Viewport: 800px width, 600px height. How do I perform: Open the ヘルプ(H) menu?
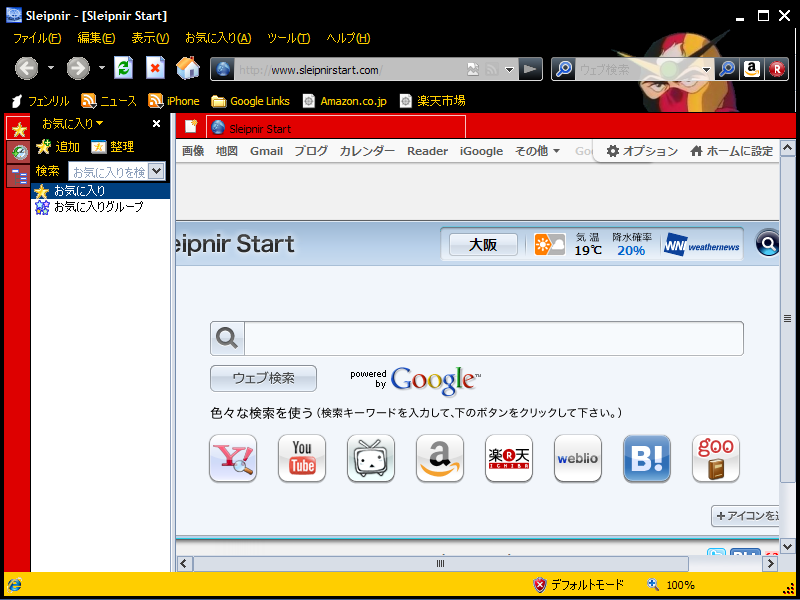tap(348, 38)
